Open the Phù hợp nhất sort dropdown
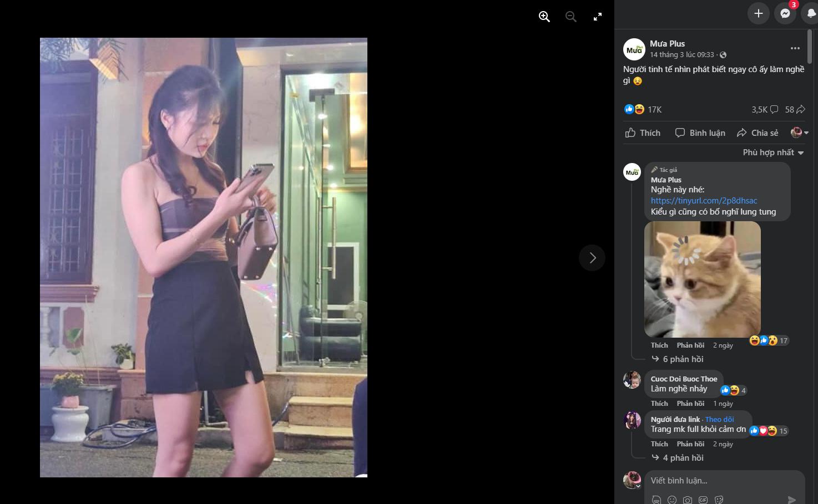Image resolution: width=818 pixels, height=504 pixels. [773, 152]
